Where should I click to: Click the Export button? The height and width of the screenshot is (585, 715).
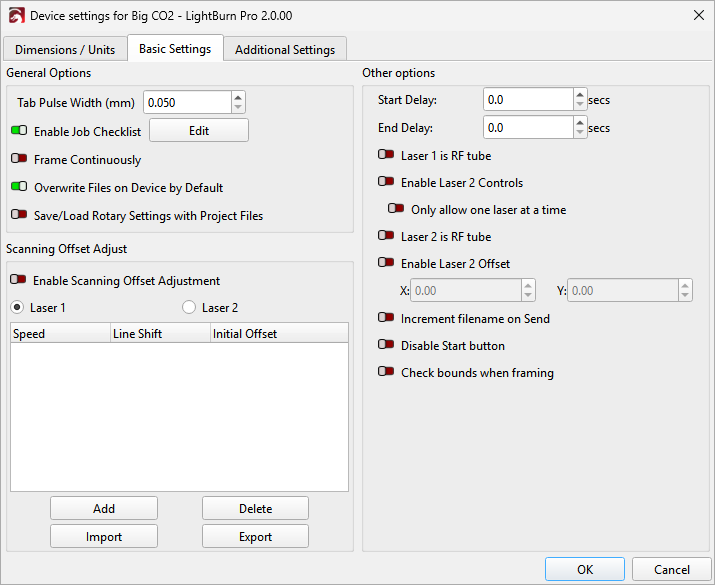255,537
